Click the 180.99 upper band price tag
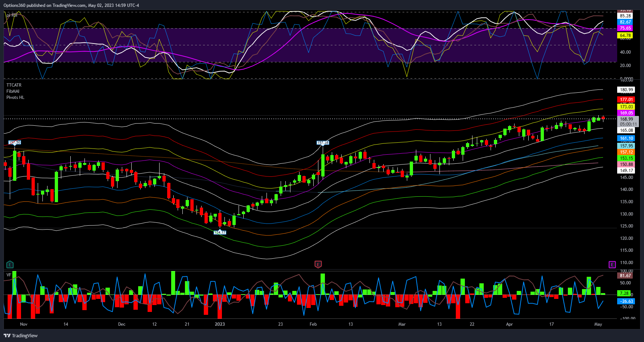644x342 pixels. 626,90
